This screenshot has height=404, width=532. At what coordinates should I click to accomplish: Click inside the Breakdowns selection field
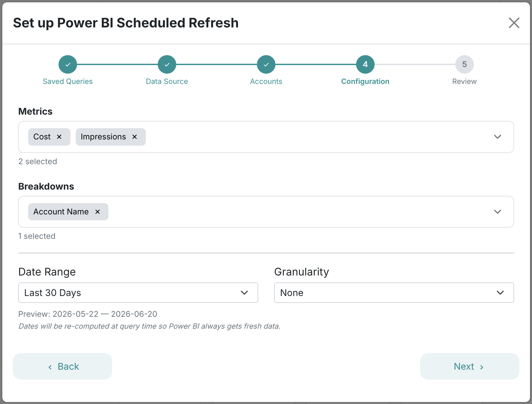tap(266, 212)
